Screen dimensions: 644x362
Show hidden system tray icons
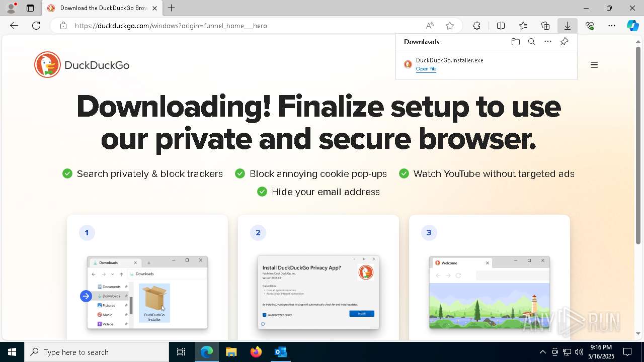(x=542, y=352)
